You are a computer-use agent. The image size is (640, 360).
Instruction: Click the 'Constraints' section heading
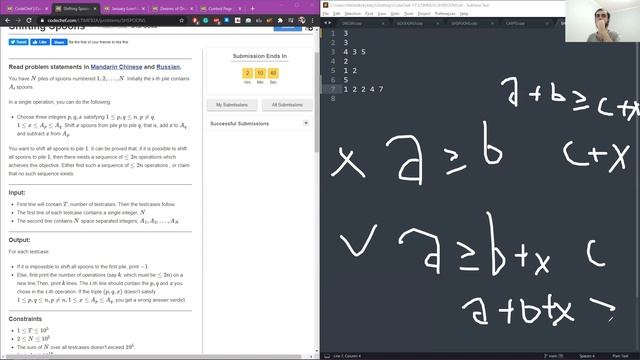pos(25,319)
